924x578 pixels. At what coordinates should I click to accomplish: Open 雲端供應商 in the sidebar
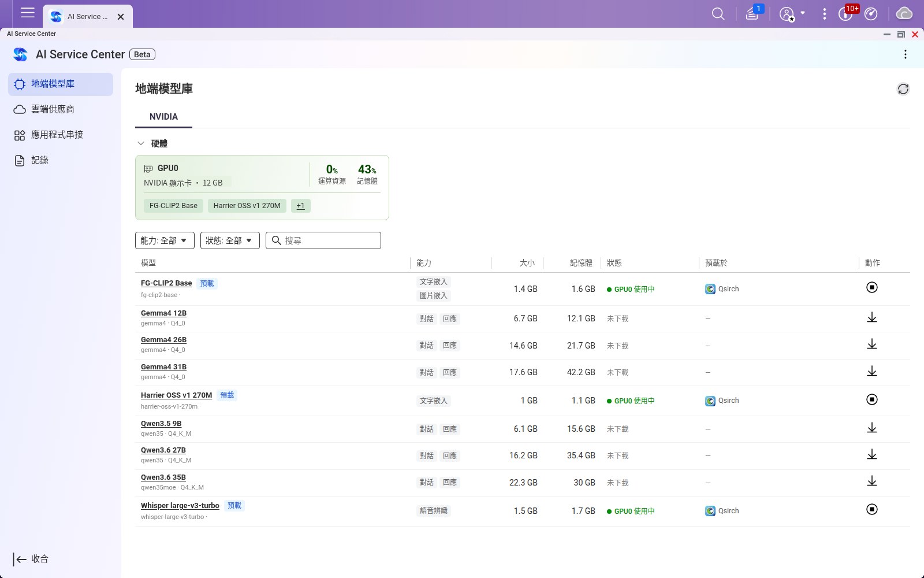click(x=61, y=109)
